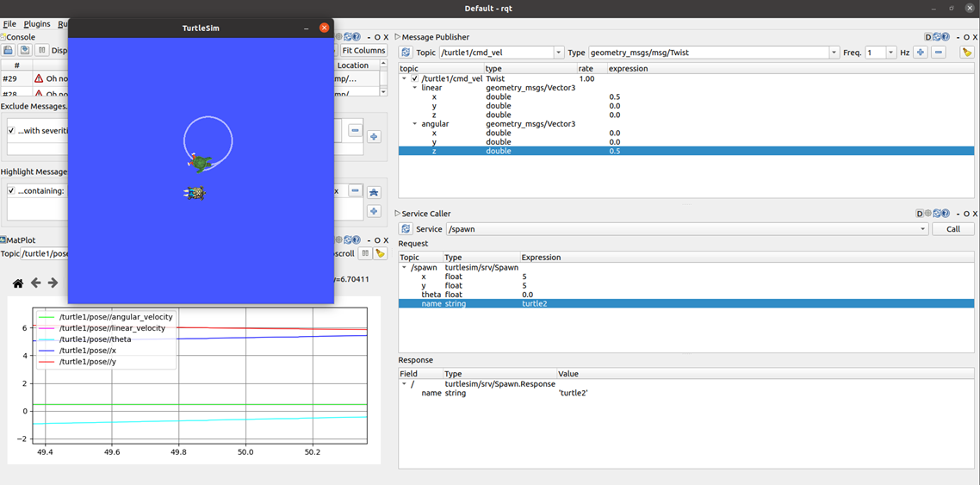Collapse the /spawn request node

click(x=404, y=268)
